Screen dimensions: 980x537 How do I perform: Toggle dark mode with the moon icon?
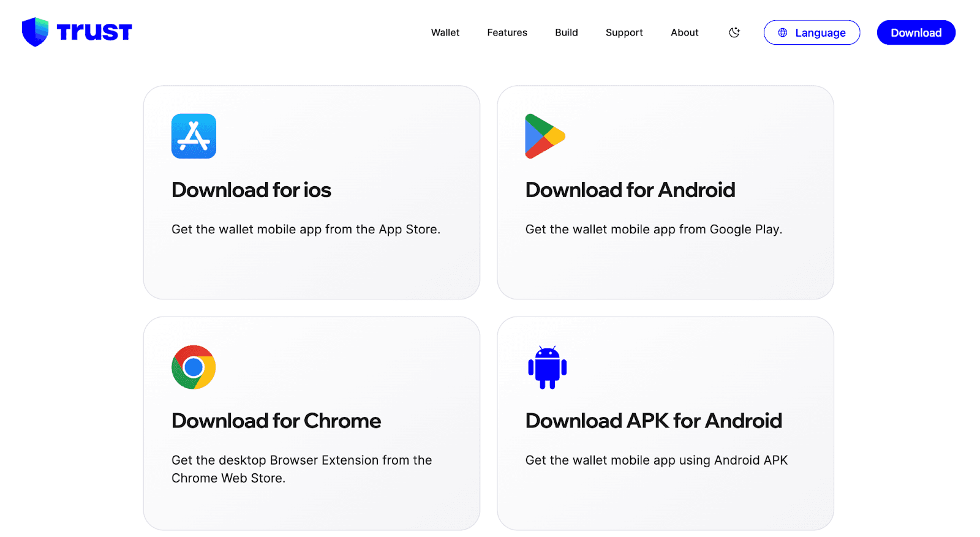(x=734, y=32)
